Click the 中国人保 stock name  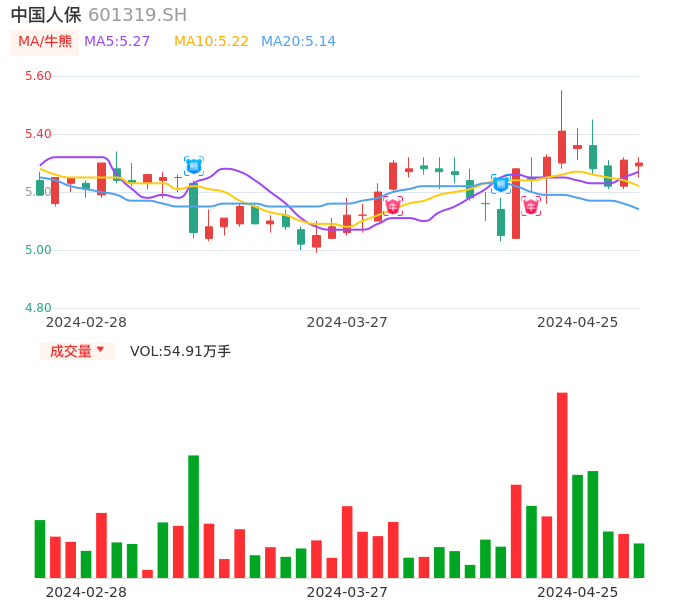point(46,15)
